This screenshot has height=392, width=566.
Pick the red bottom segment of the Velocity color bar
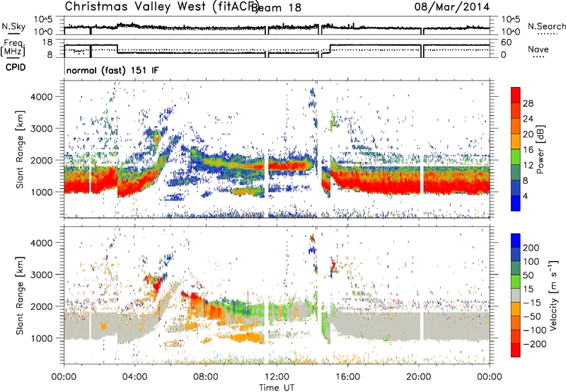(x=516, y=350)
